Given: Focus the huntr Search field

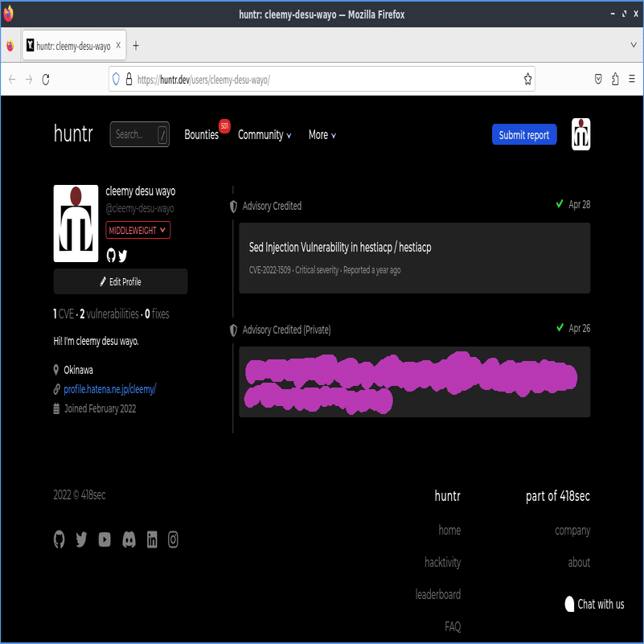Looking at the screenshot, I should tap(140, 134).
